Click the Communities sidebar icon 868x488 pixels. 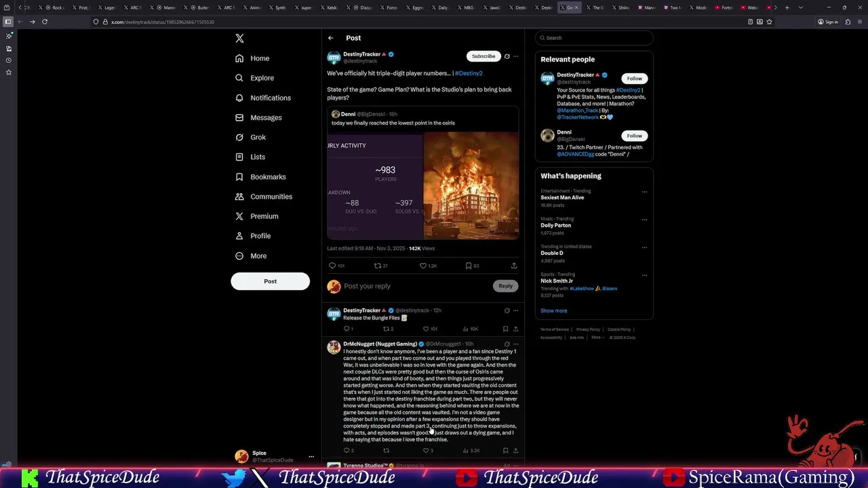[239, 197]
